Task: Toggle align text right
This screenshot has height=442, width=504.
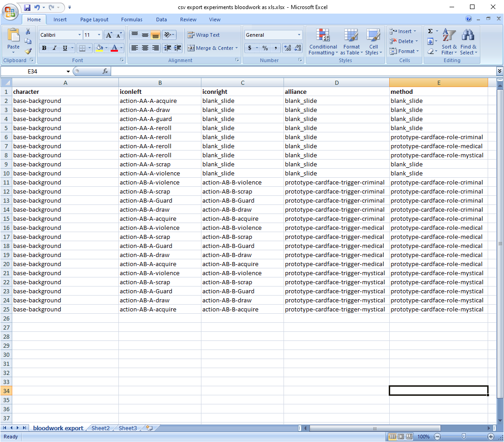Action: [x=156, y=48]
